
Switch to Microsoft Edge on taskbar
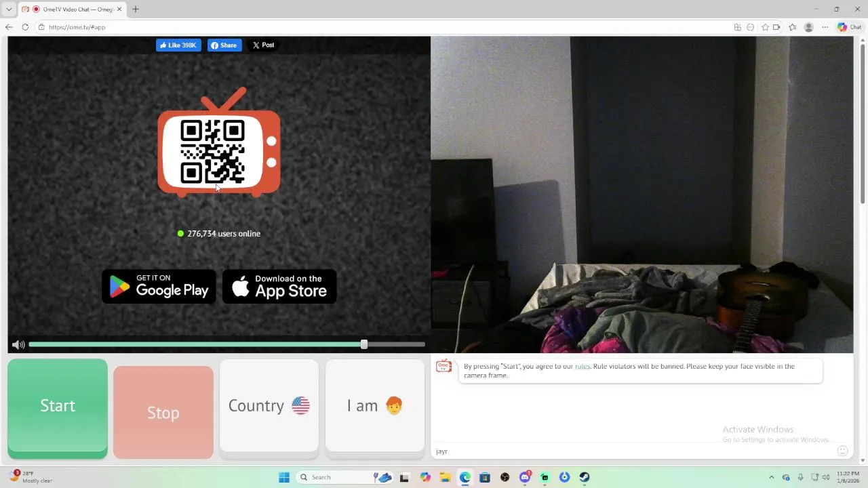(465, 477)
